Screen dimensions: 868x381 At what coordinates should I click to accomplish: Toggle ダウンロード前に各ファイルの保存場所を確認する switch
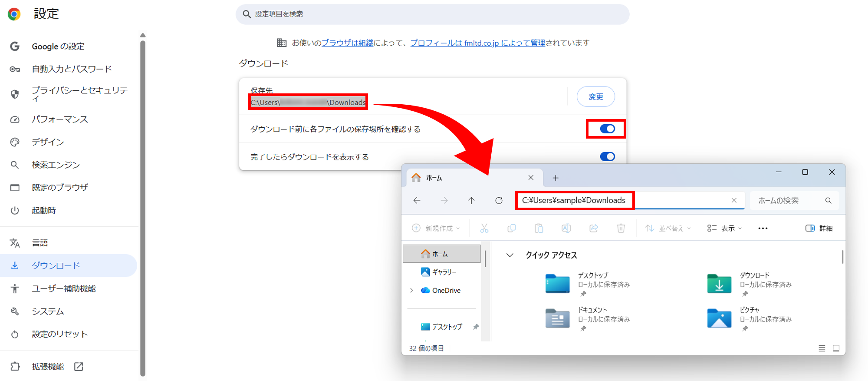point(608,129)
